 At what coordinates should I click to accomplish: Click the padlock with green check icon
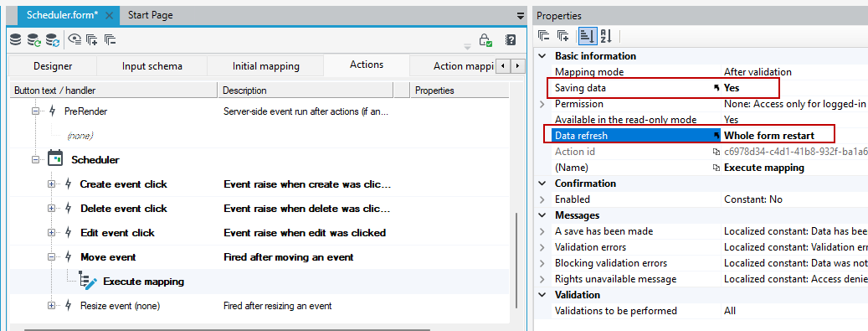485,40
